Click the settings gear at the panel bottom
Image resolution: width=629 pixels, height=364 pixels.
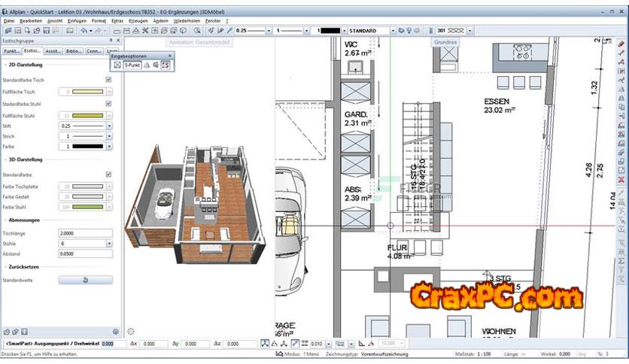[116, 331]
